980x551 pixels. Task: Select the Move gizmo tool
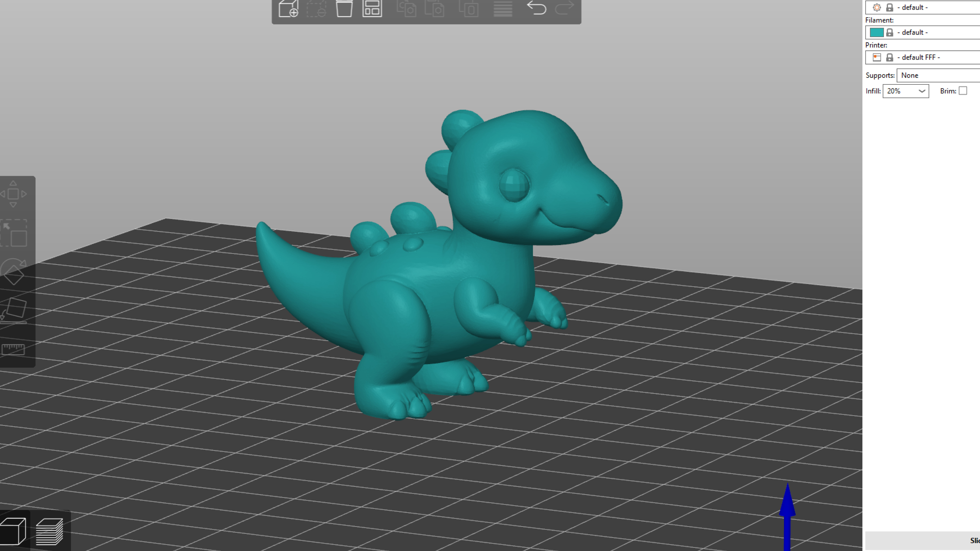(x=13, y=194)
